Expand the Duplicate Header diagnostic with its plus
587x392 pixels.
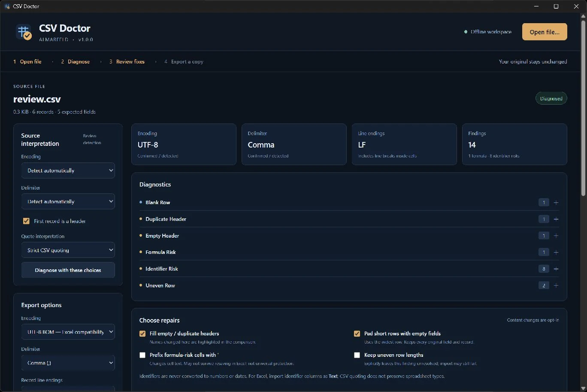point(556,219)
